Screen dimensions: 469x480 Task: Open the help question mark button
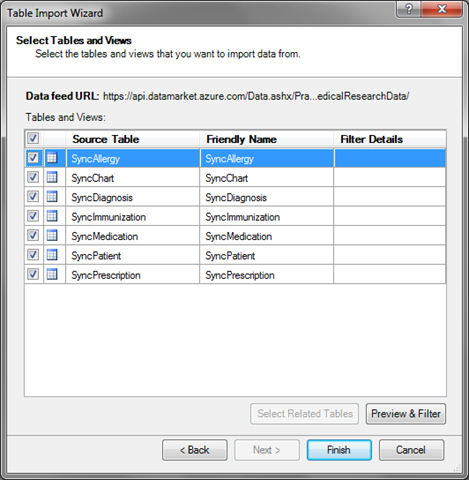(409, 9)
